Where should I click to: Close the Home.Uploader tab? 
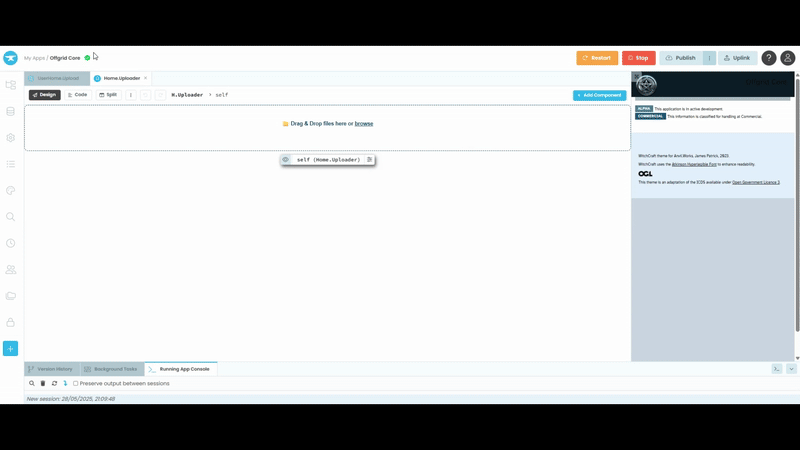point(145,78)
